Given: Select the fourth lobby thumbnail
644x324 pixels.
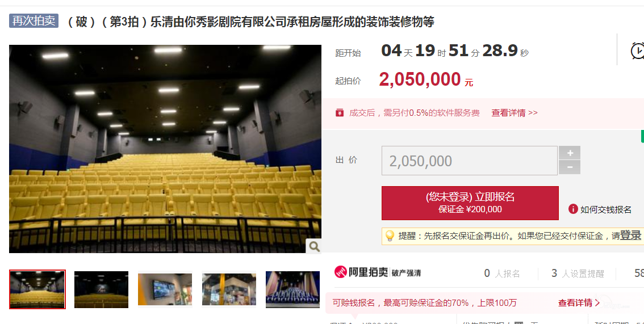Looking at the screenshot, I should point(229,289).
